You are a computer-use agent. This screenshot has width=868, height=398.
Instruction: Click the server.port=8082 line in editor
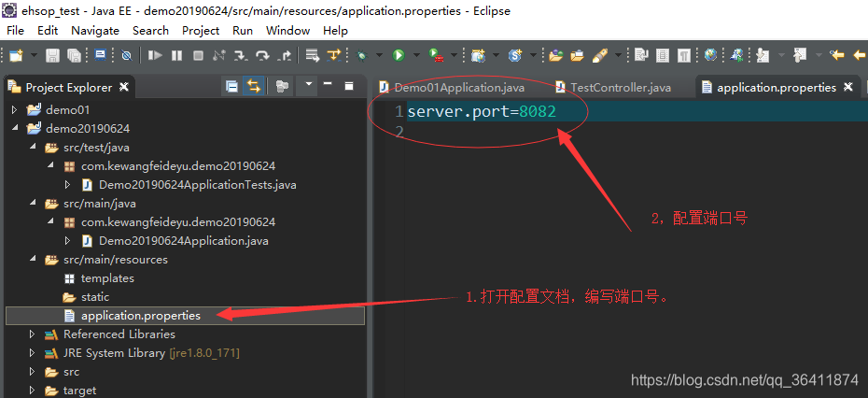(482, 112)
